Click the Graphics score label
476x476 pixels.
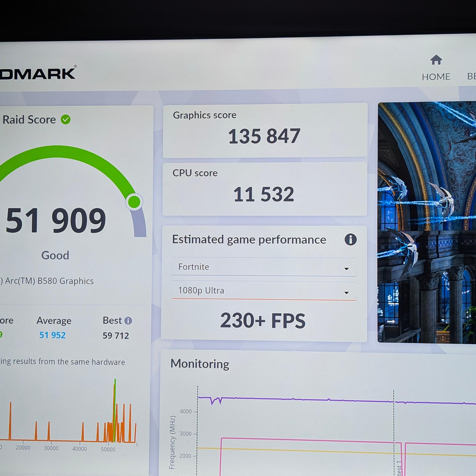pos(205,115)
